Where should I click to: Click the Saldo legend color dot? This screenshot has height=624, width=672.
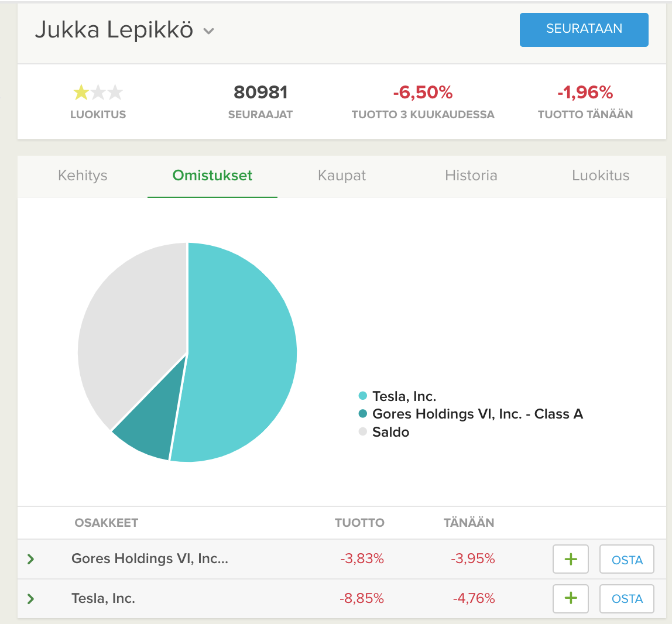[x=363, y=432]
